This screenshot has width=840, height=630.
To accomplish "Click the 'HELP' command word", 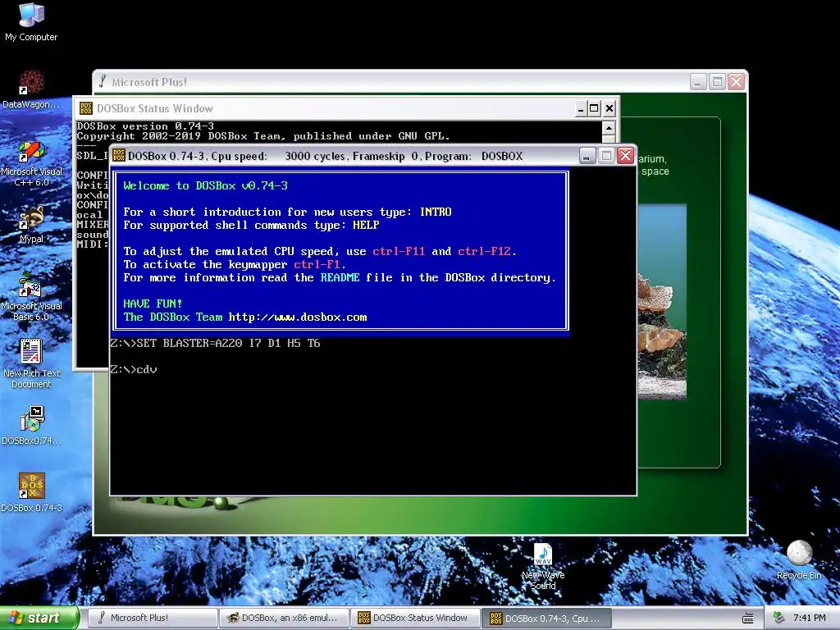I will coord(366,225).
